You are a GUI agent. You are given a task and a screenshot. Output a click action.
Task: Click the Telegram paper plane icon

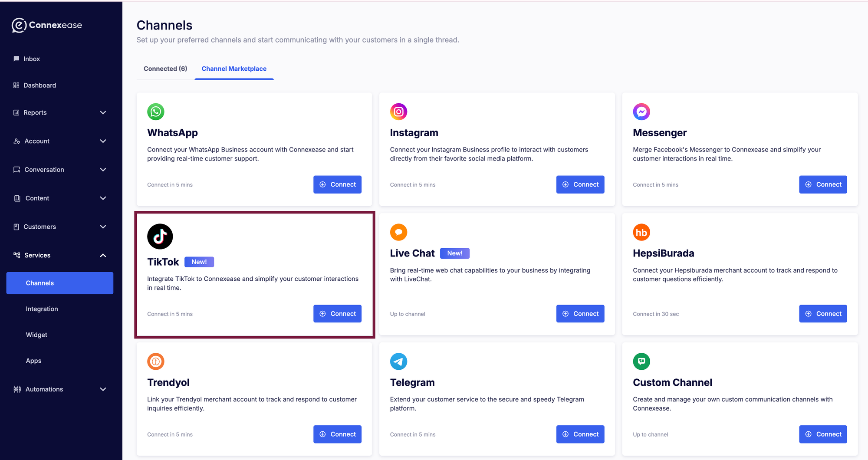[x=398, y=361]
